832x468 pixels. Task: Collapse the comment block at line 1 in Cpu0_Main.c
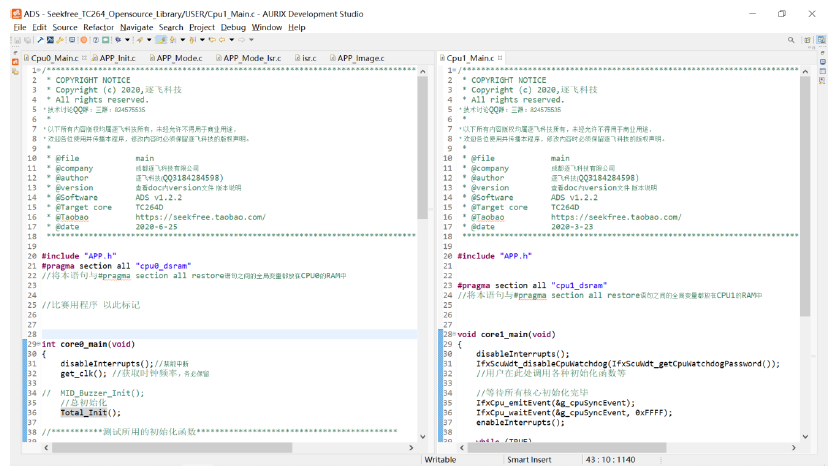point(39,70)
